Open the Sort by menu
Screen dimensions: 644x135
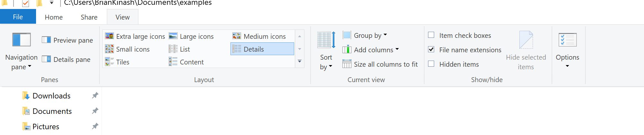pos(326,51)
